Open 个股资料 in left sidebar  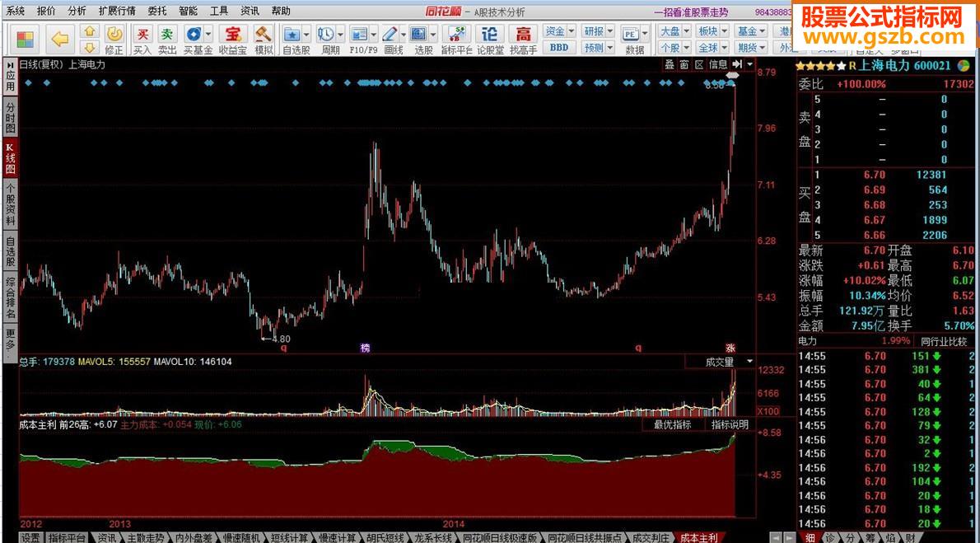9,204
